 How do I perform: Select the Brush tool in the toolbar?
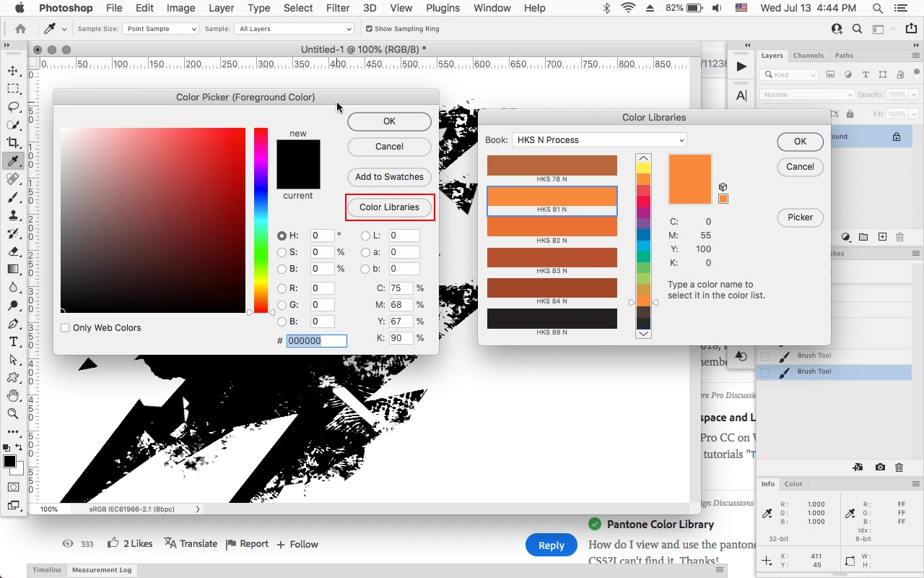point(13,197)
